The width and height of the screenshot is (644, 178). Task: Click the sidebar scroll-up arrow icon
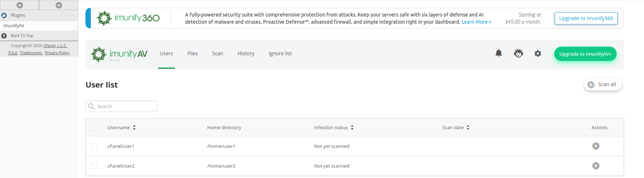point(20,5)
